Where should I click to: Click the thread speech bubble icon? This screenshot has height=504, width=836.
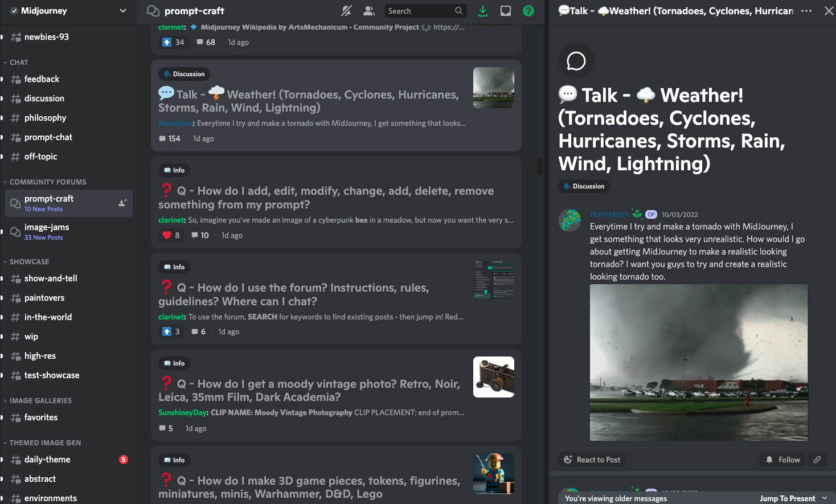click(576, 61)
